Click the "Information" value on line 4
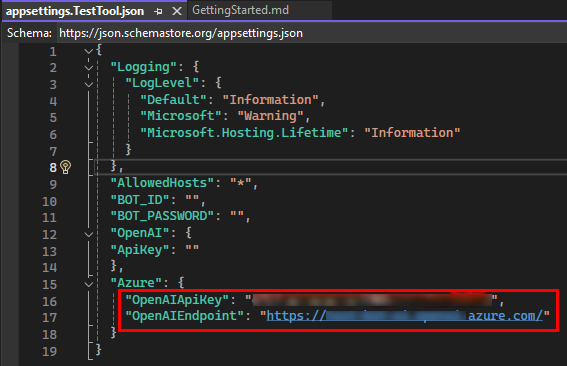 (x=270, y=100)
